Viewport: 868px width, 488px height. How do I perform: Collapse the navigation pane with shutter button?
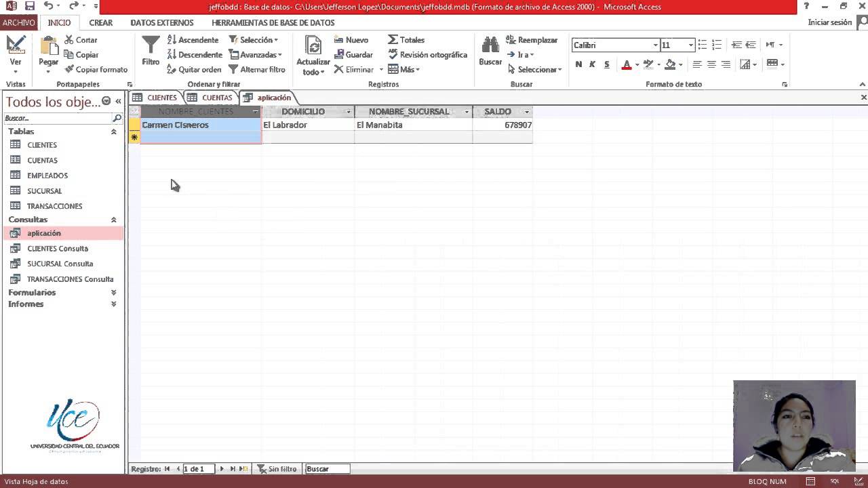[x=118, y=101]
